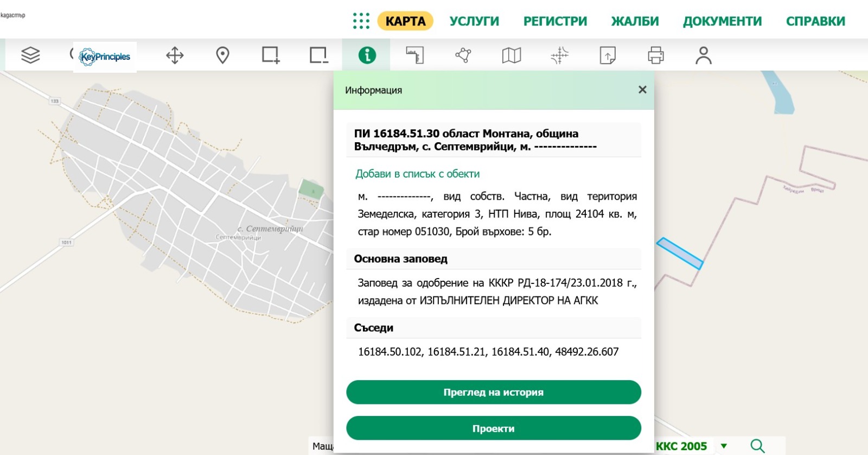Open the РЕГИСТРИ menu
Viewport: 868px width, 455px height.
tap(555, 21)
